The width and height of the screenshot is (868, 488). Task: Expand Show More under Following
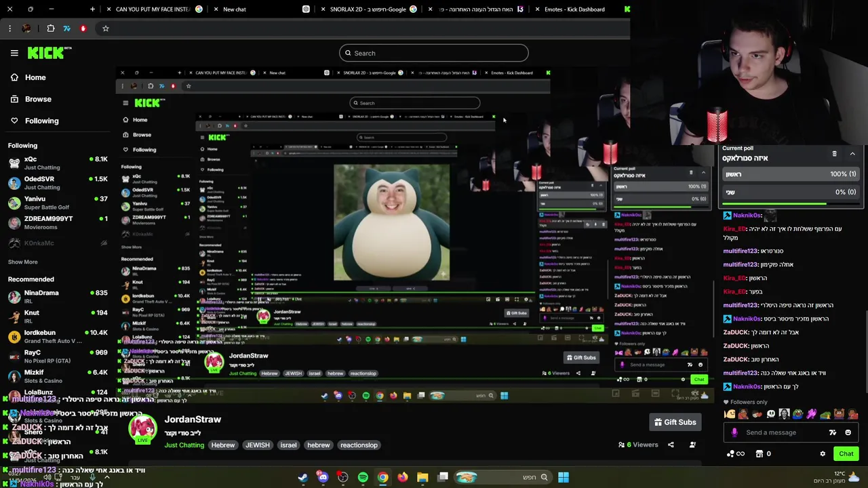tap(23, 262)
